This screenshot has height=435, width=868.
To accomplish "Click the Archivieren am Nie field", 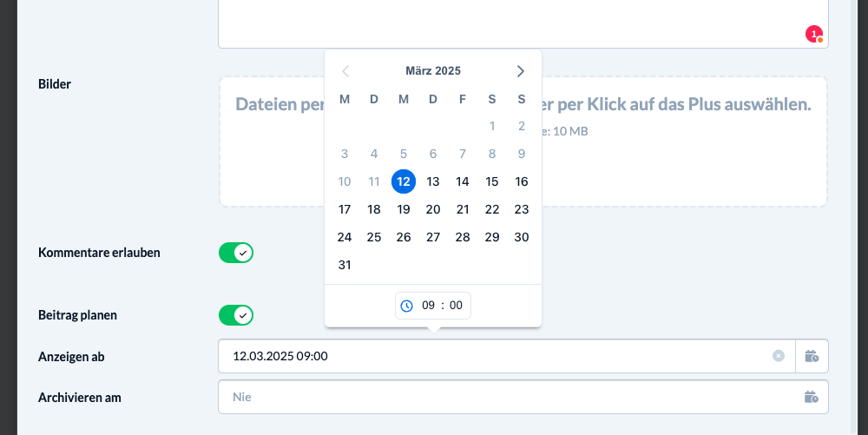I will (x=523, y=397).
